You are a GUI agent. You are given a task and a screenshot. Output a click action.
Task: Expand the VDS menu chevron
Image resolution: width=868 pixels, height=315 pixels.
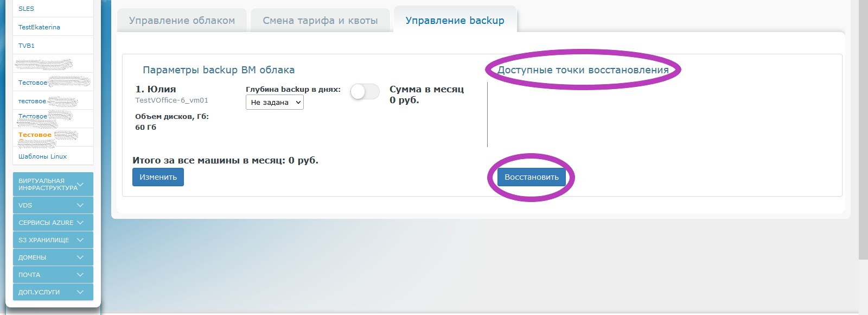tap(80, 205)
